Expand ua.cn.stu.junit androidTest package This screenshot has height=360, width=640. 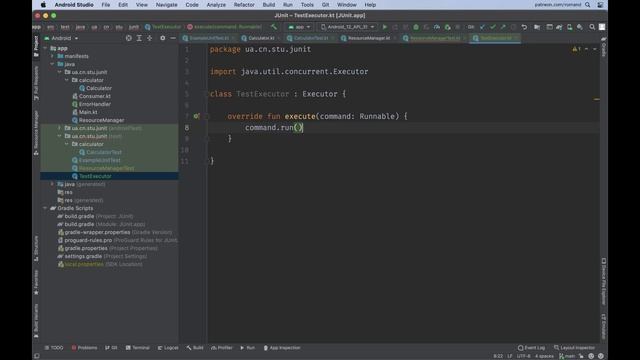tap(60, 128)
